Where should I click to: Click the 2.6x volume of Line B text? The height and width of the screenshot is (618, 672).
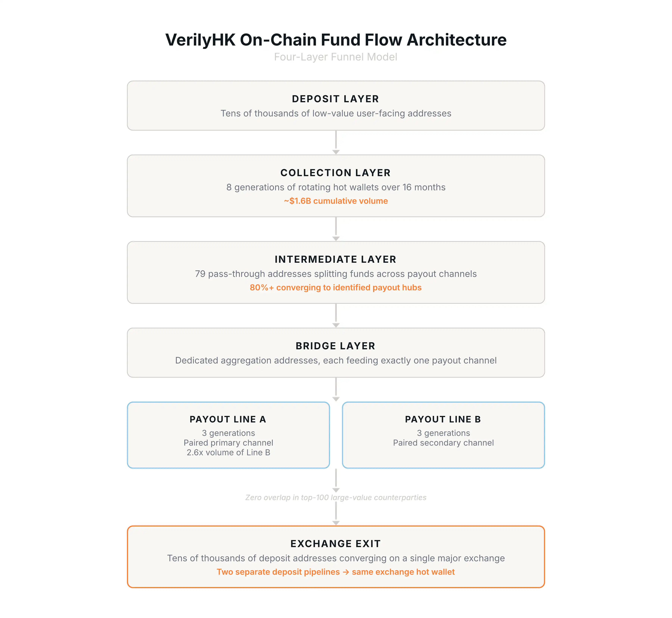coord(228,452)
